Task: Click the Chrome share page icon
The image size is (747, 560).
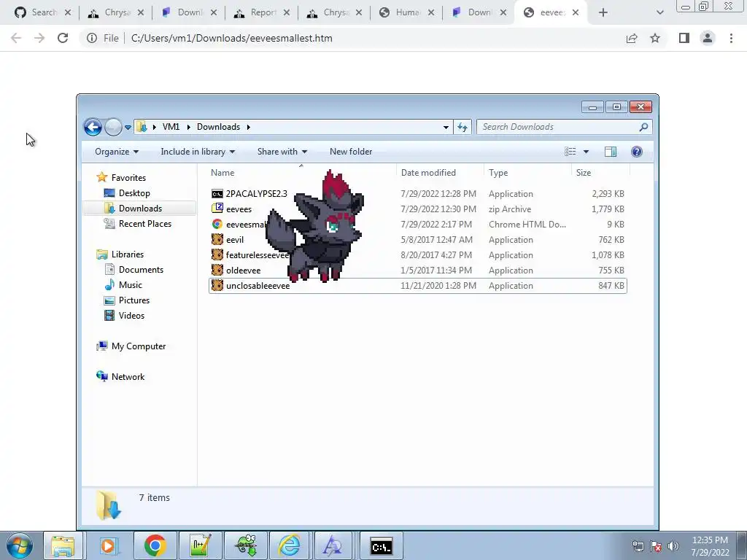Action: click(632, 38)
